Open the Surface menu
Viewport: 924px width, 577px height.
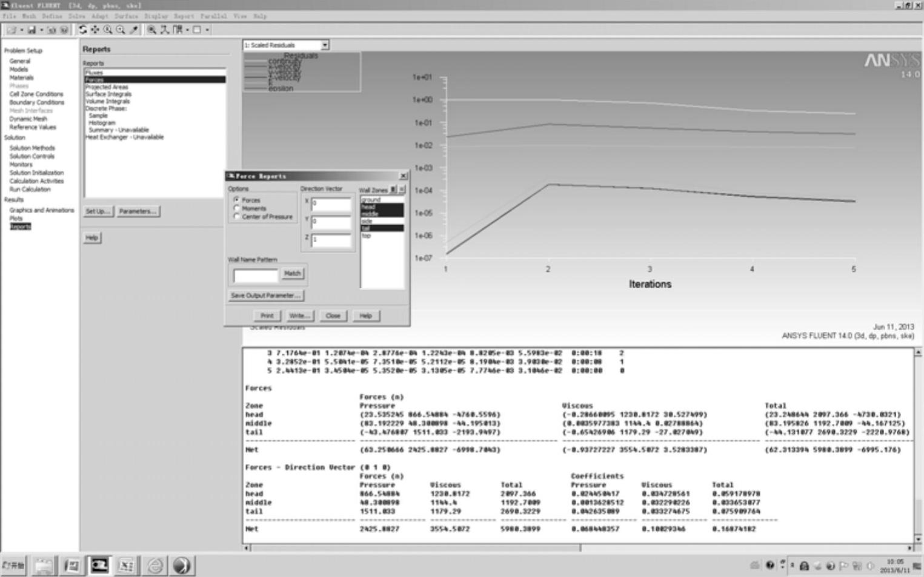pos(126,16)
